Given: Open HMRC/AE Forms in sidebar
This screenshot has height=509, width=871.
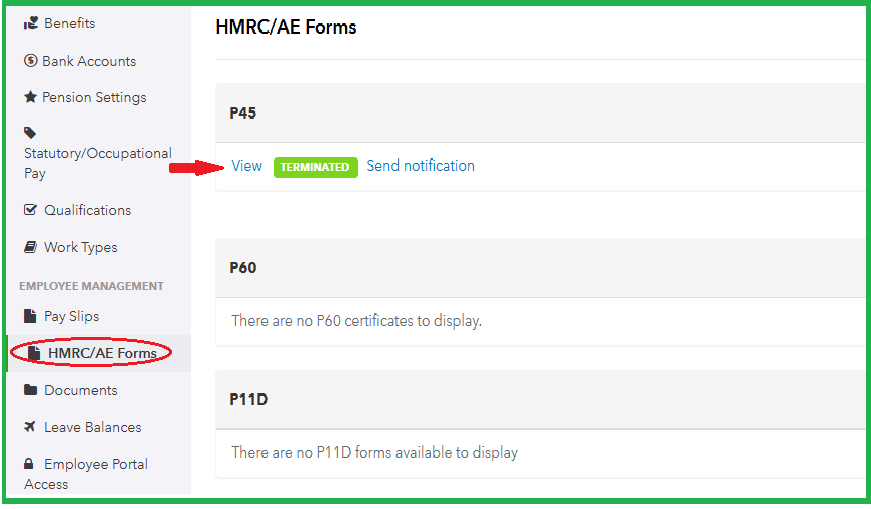Looking at the screenshot, I should coord(101,353).
